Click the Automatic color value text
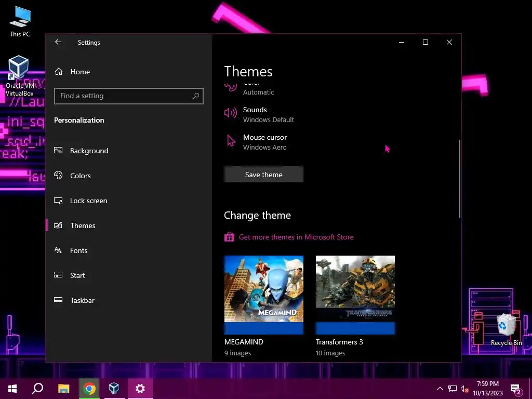This screenshot has width=532, height=399. click(259, 92)
